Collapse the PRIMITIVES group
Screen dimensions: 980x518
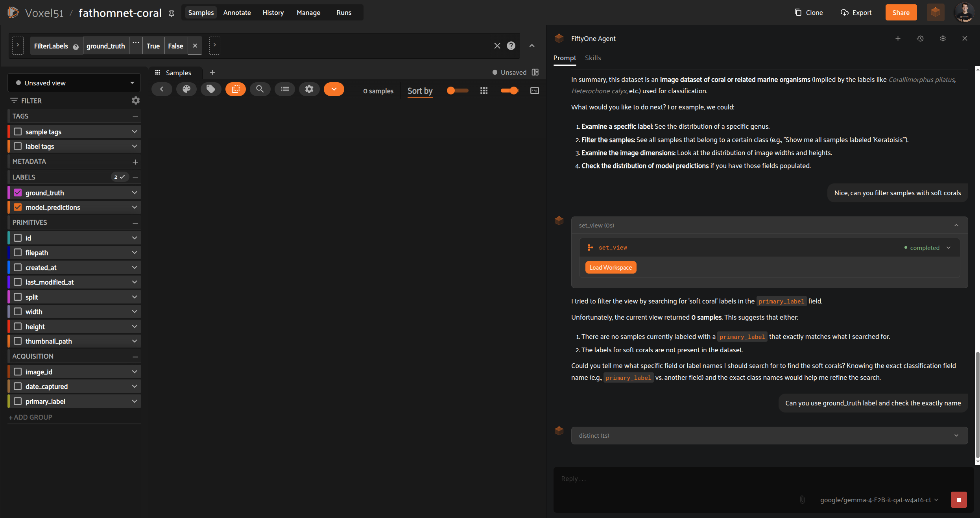pyautogui.click(x=135, y=223)
